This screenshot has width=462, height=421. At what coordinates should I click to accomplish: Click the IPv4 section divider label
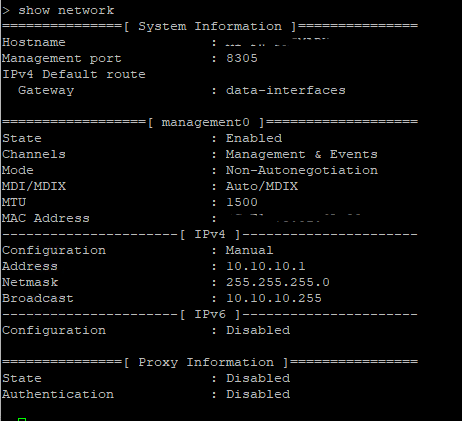[x=210, y=234]
